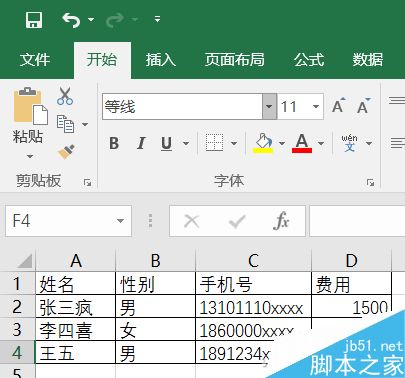
Task: Click the Copy icon
Action: tap(65, 124)
